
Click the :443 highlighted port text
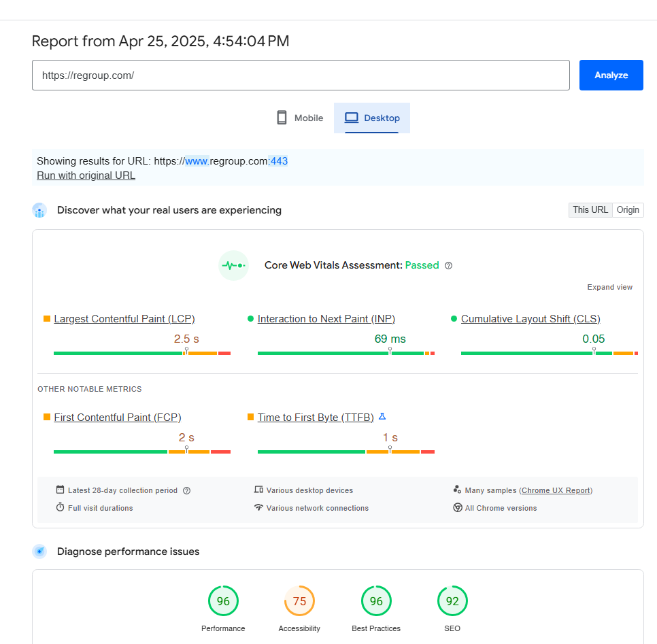278,161
